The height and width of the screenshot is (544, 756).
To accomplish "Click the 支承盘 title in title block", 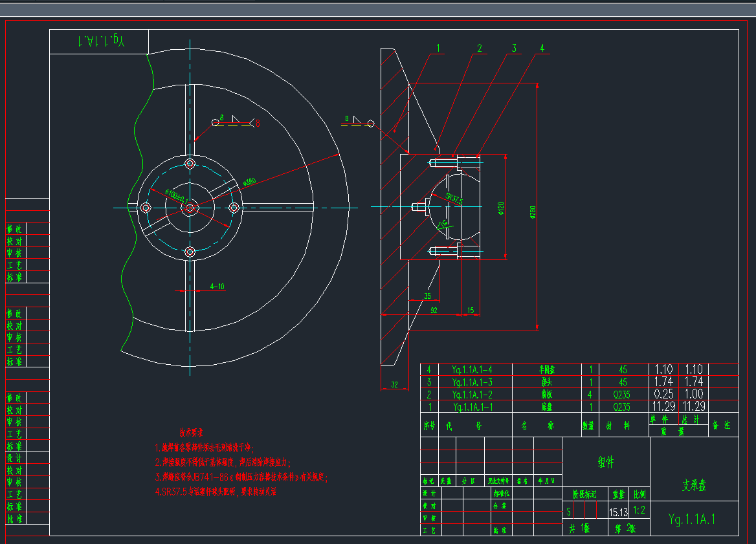I will pos(694,485).
